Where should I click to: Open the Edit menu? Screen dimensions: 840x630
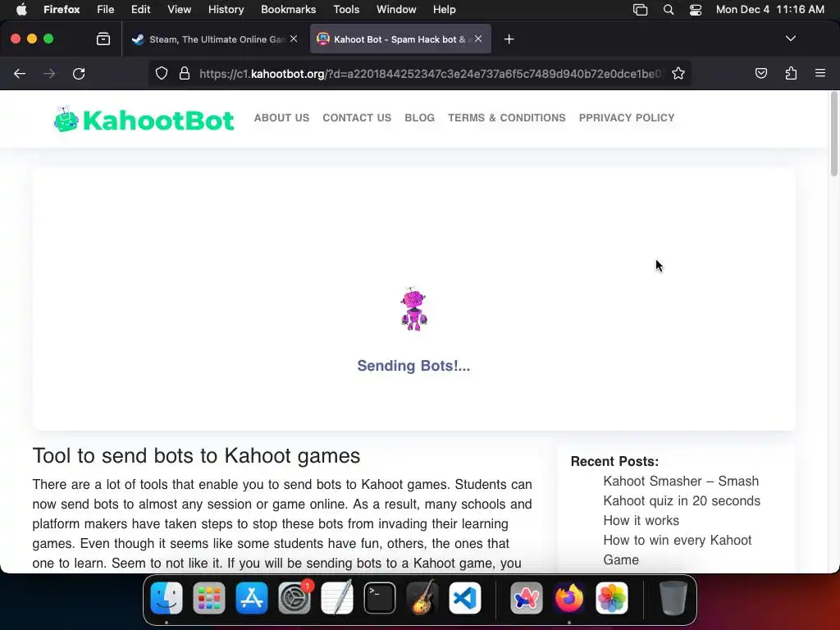[x=141, y=10]
